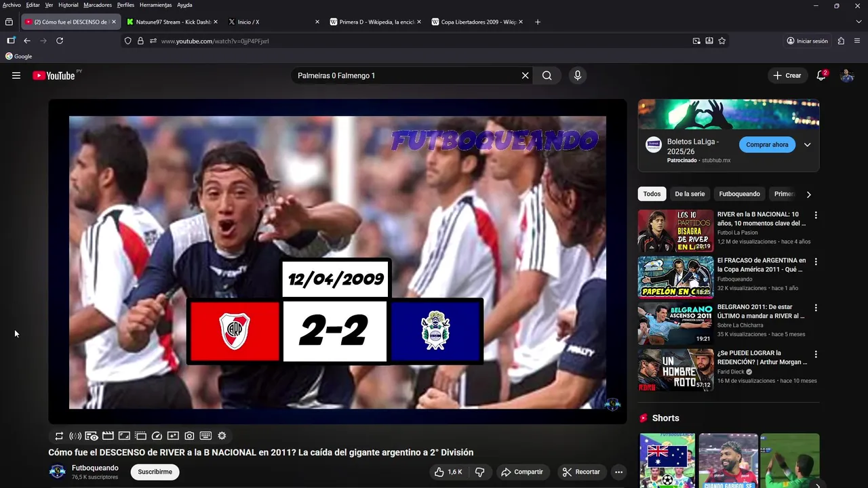This screenshot has width=868, height=488.
Task: Click the expand-to-window player icon
Action: tap(124, 436)
